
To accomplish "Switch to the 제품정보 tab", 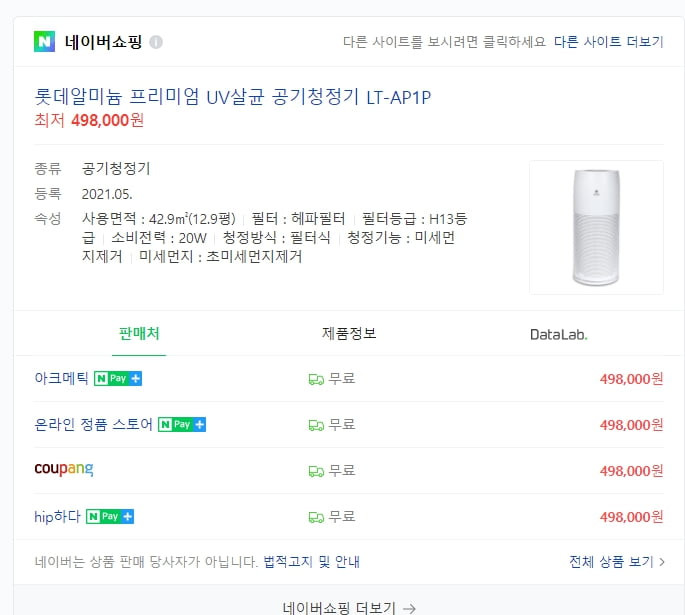I will point(349,334).
